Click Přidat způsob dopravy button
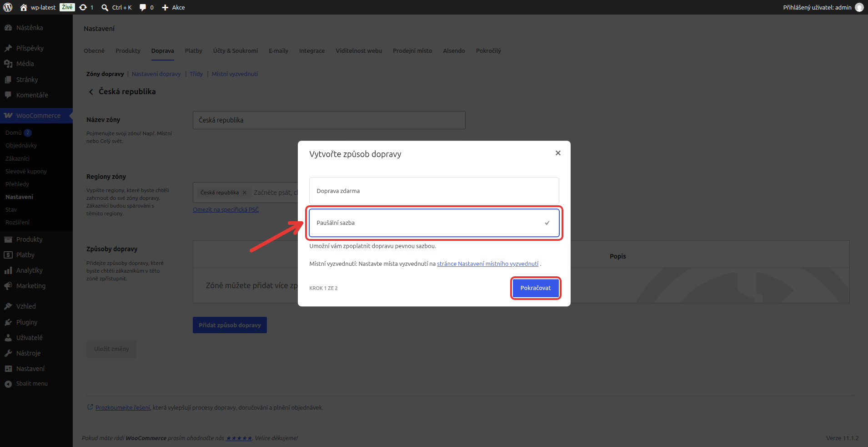This screenshot has width=868, height=447. [x=230, y=325]
